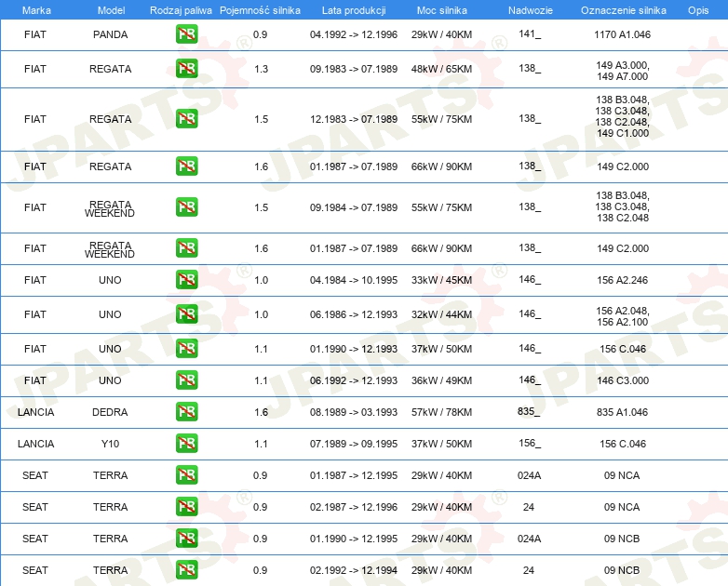The width and height of the screenshot is (728, 586).
Task: Click the Pojemność silnika column header
Action: [260, 10]
